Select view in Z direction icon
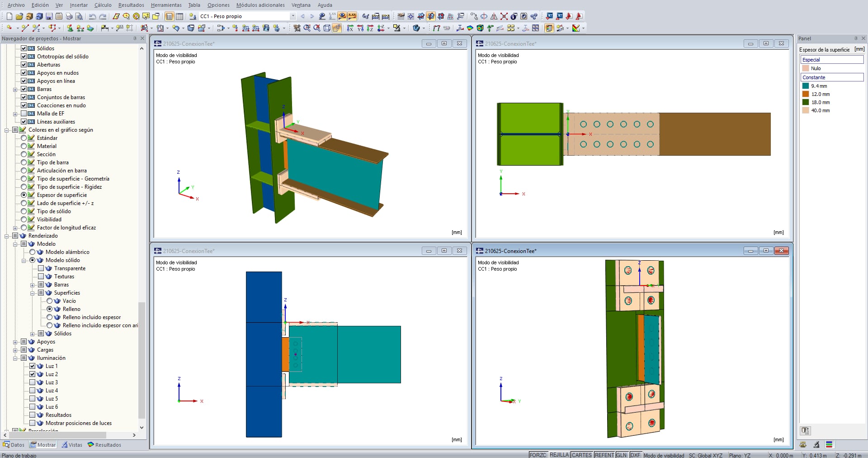The height and width of the screenshot is (458, 868). coord(370,28)
